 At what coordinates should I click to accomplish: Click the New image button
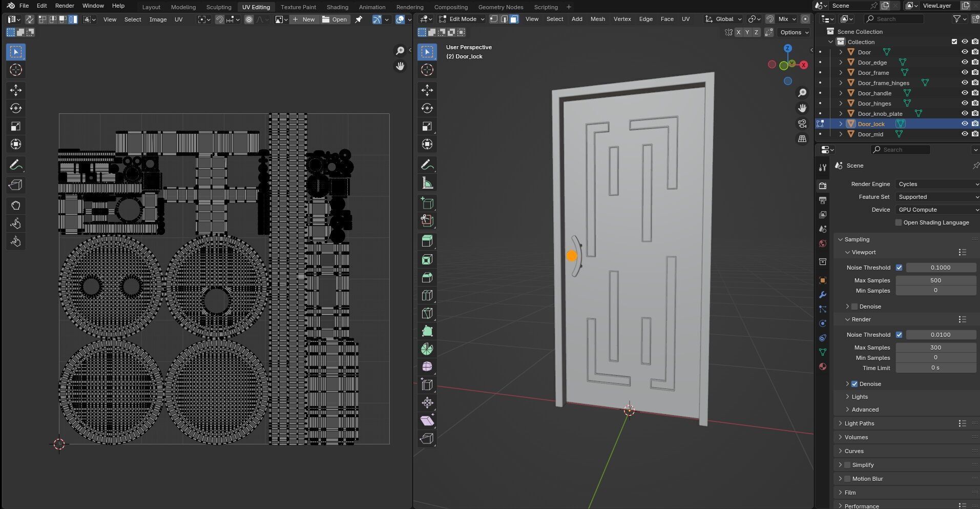tap(304, 19)
